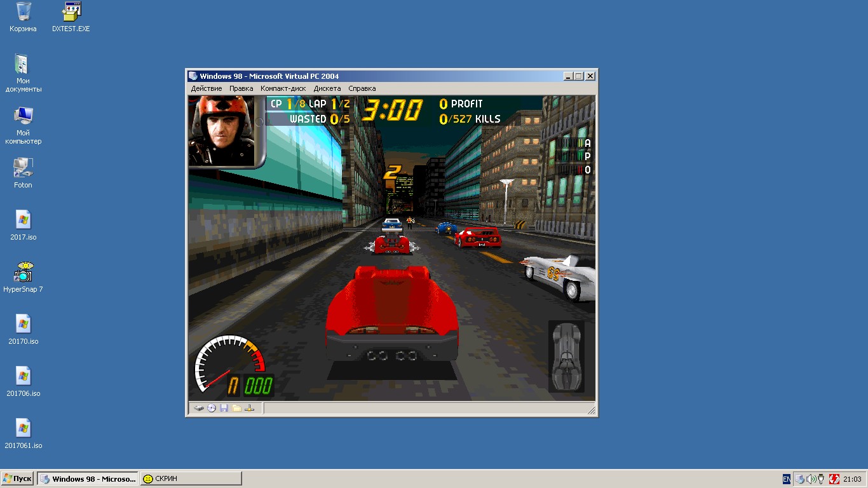Select the Foton desktop shortcut

point(23,173)
